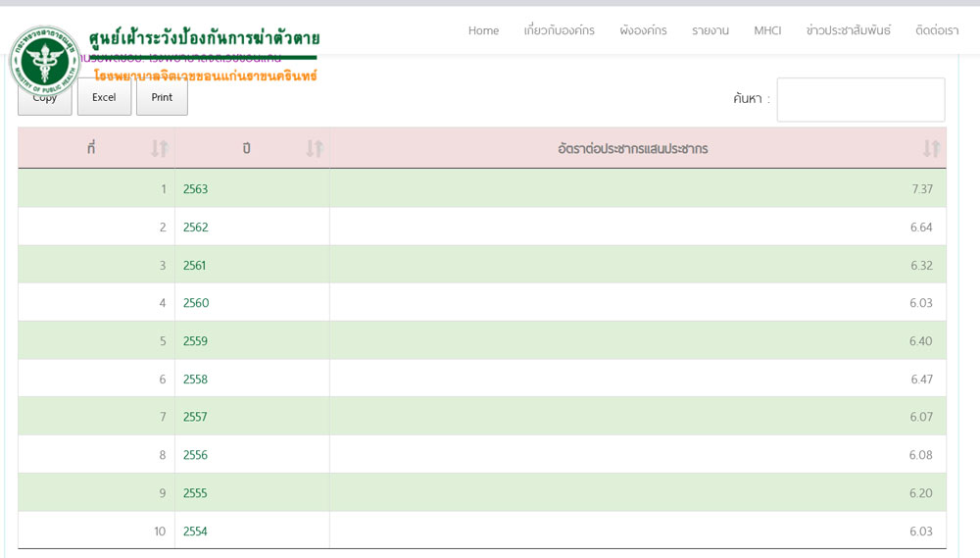Screen dimensions: 980x558
Task: Click the Ministry of Public Health logo
Action: click(45, 62)
